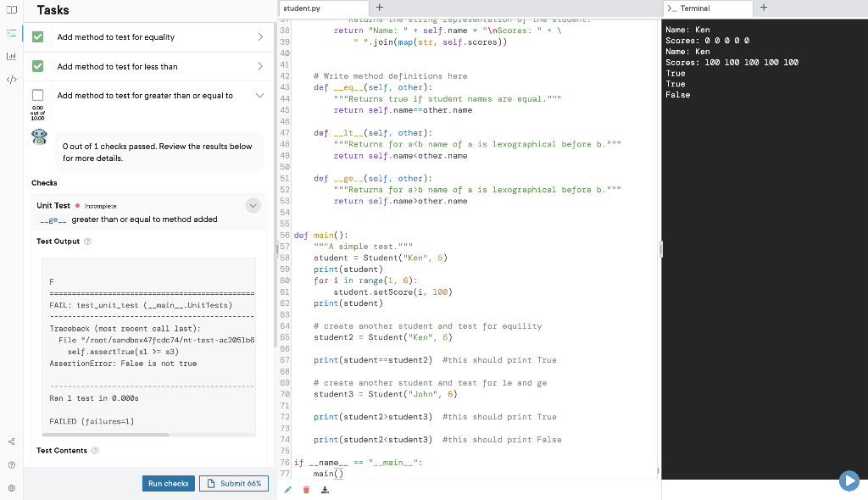Click the Tasks panel heading
Screen dimensions: 868x500
pyautogui.click(x=53, y=10)
